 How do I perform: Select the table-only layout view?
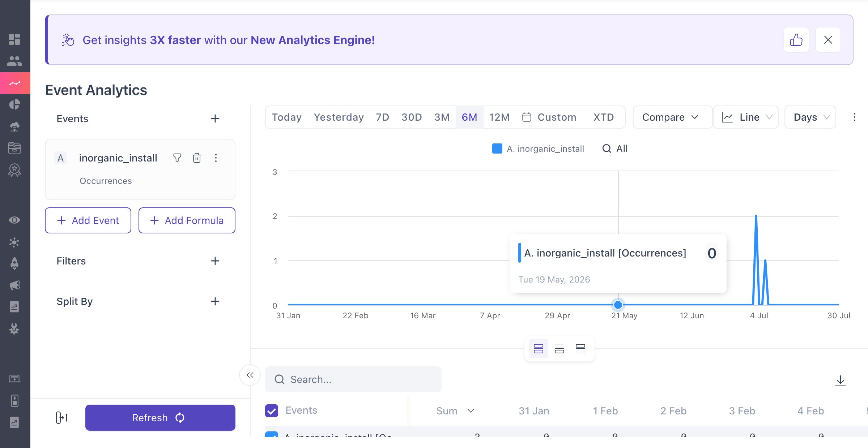coord(559,349)
